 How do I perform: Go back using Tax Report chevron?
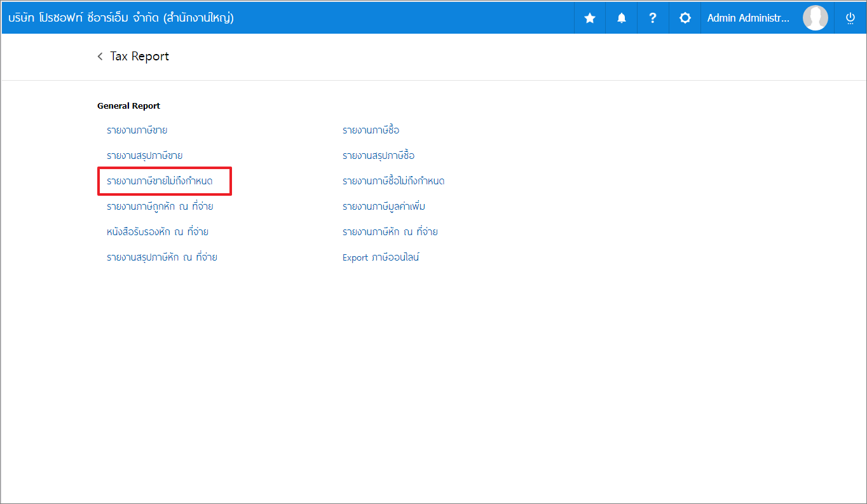pos(100,57)
